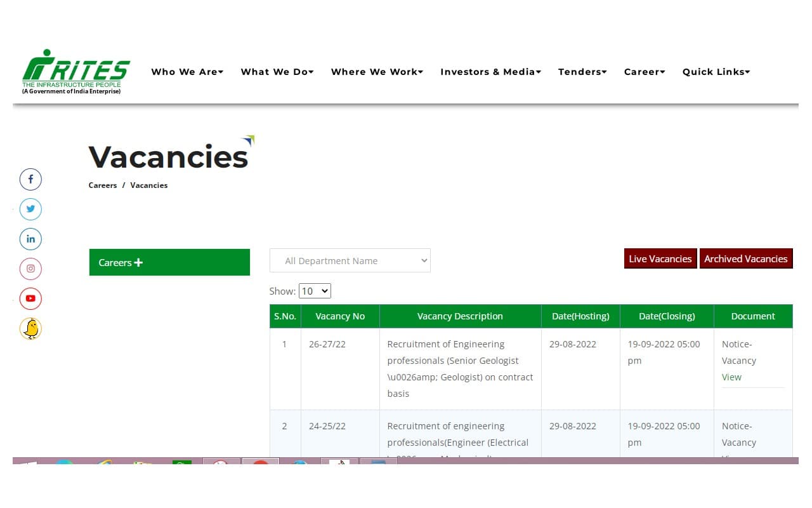Select the Date(Closing) column header
Viewport: 812px width, 508px height.
pyautogui.click(x=667, y=316)
